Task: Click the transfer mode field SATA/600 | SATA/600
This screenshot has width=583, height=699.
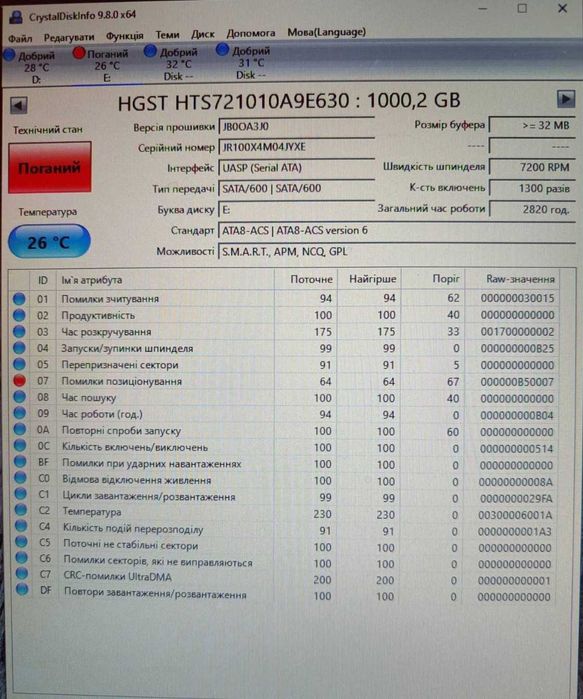Action: tap(296, 189)
